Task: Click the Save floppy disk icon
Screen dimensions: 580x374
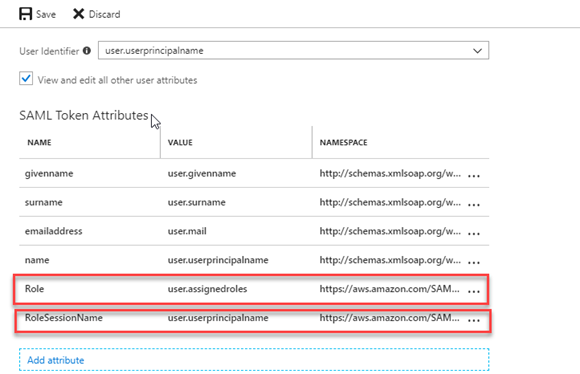Action: point(26,14)
